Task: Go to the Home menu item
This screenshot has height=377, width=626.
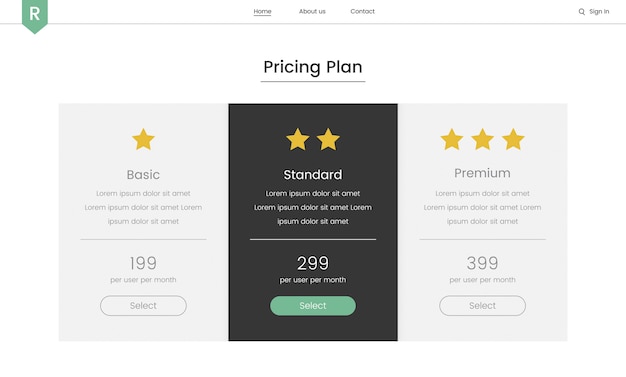Action: pyautogui.click(x=262, y=12)
